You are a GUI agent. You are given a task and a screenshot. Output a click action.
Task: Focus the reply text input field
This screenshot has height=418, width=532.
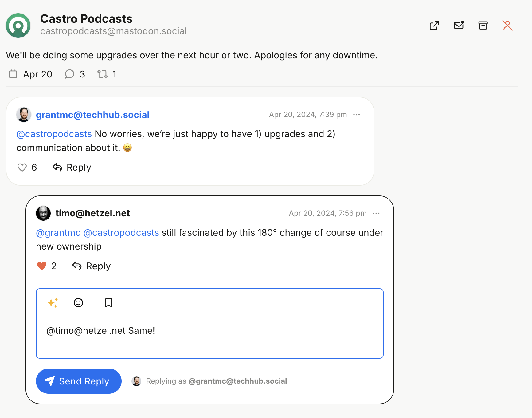(209, 337)
